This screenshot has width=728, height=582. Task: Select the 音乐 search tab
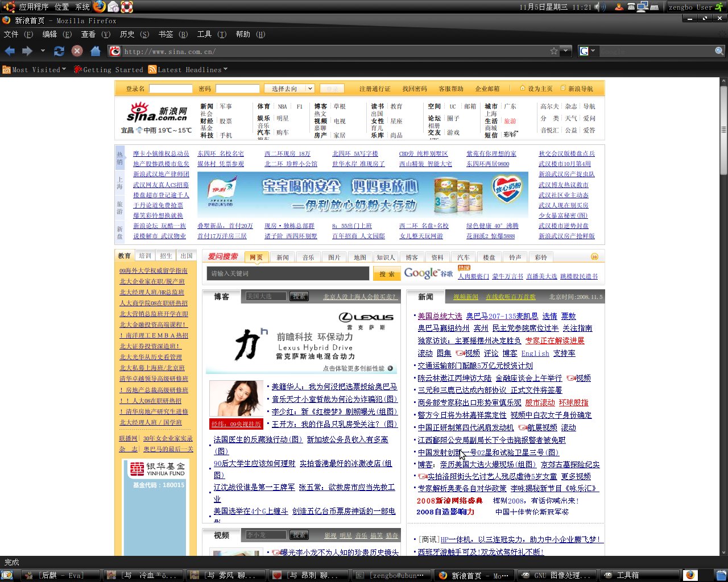click(x=308, y=257)
